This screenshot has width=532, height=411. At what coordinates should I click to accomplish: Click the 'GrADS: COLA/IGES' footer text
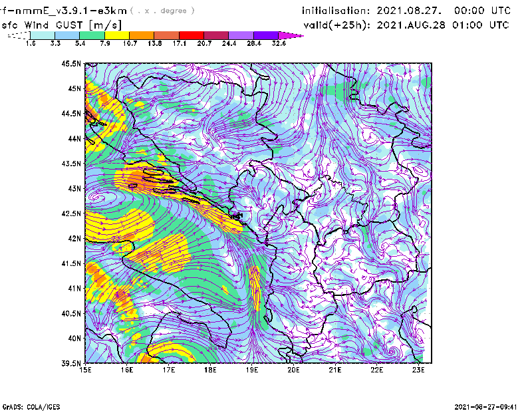click(x=31, y=407)
